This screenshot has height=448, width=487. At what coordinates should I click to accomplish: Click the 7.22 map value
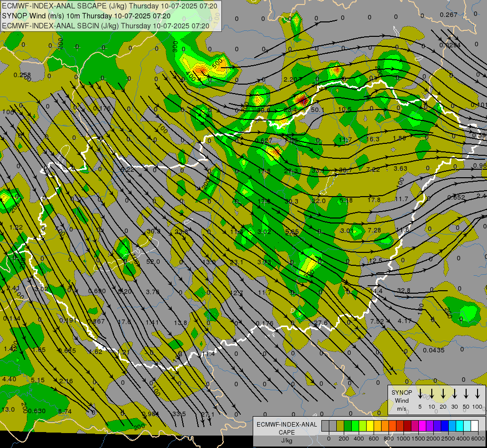point(373,169)
